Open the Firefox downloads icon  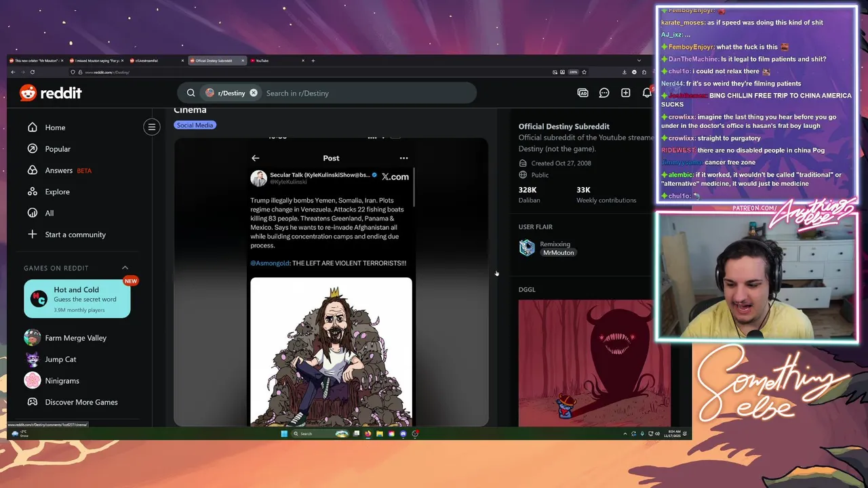[x=624, y=72]
